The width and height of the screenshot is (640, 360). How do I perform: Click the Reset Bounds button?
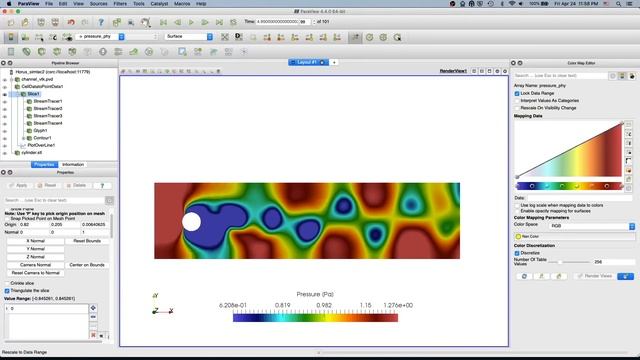[87, 241]
